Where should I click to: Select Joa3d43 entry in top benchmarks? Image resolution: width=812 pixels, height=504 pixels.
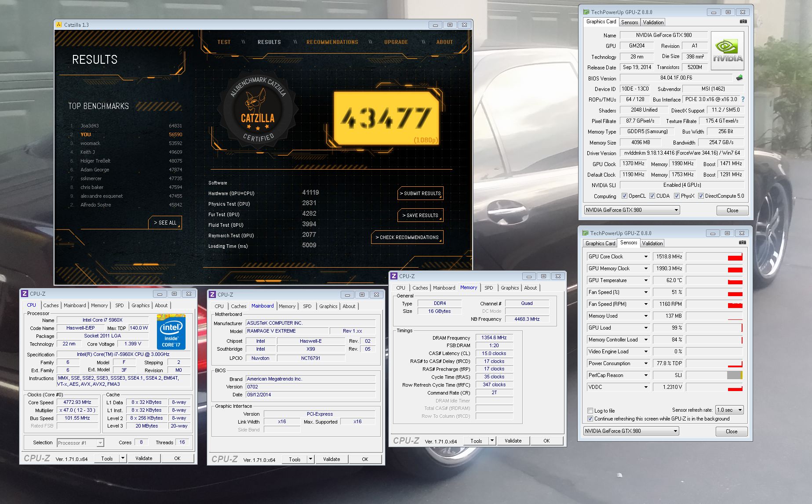coord(126,126)
